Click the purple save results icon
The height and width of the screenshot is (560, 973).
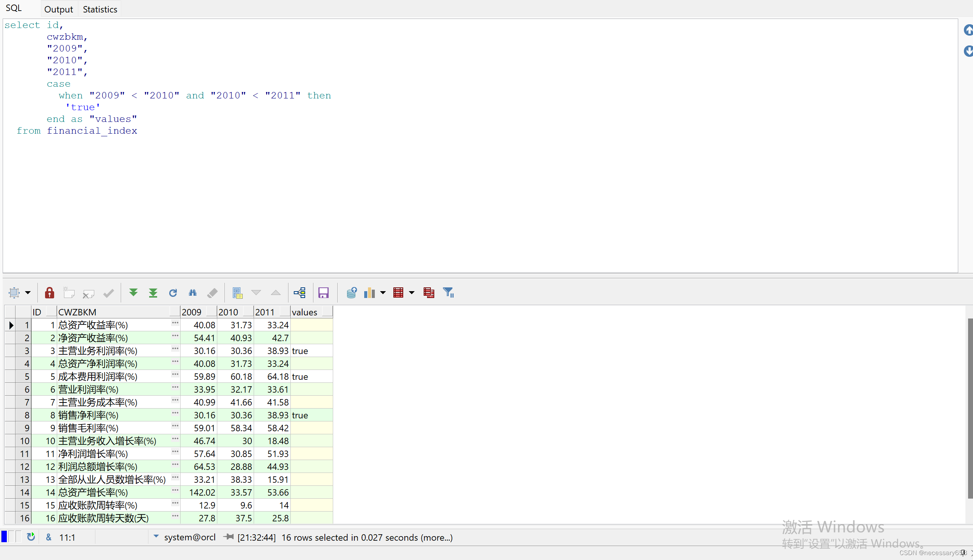(x=323, y=293)
